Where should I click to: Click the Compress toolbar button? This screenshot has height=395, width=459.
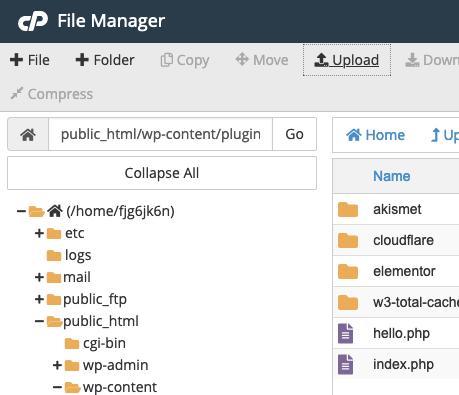point(52,94)
